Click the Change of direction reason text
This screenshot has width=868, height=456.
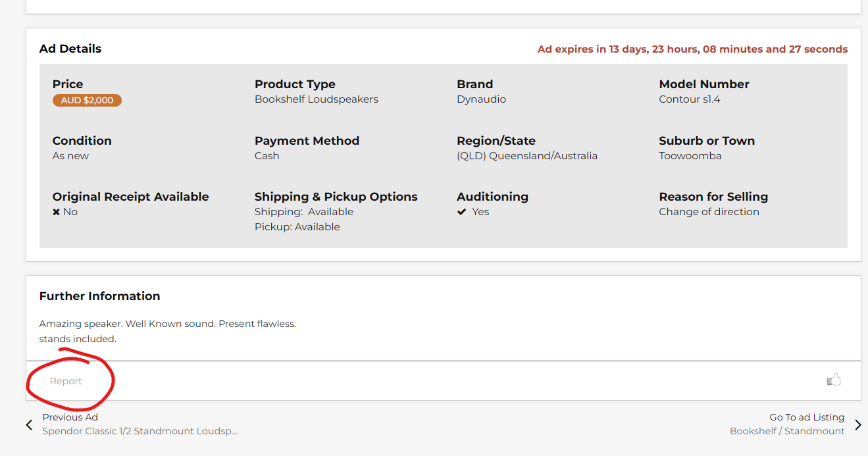709,212
